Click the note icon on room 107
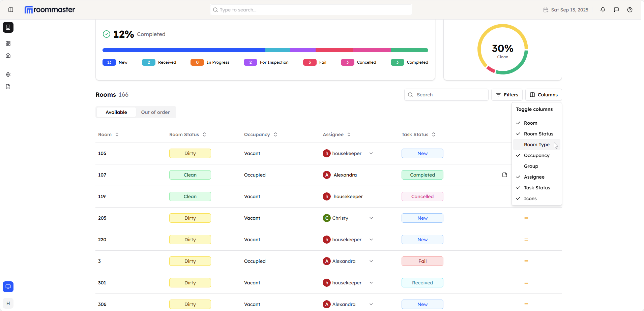Screen dimensions: 644x311 point(505,175)
